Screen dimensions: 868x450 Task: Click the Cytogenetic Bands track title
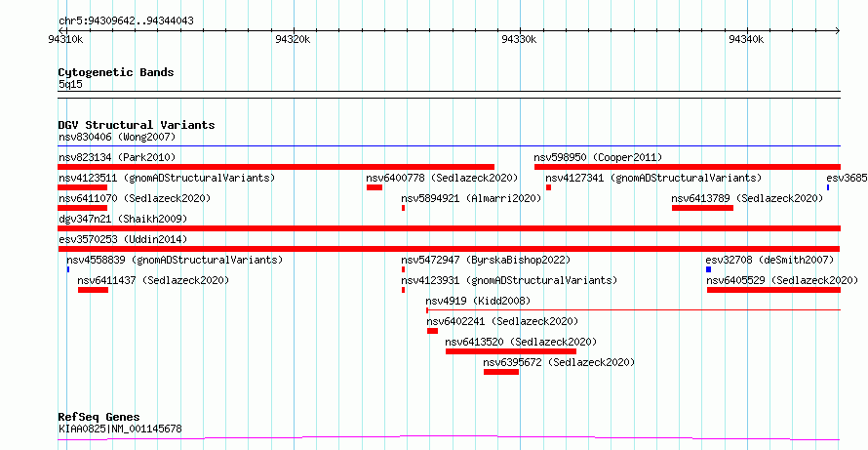point(116,72)
